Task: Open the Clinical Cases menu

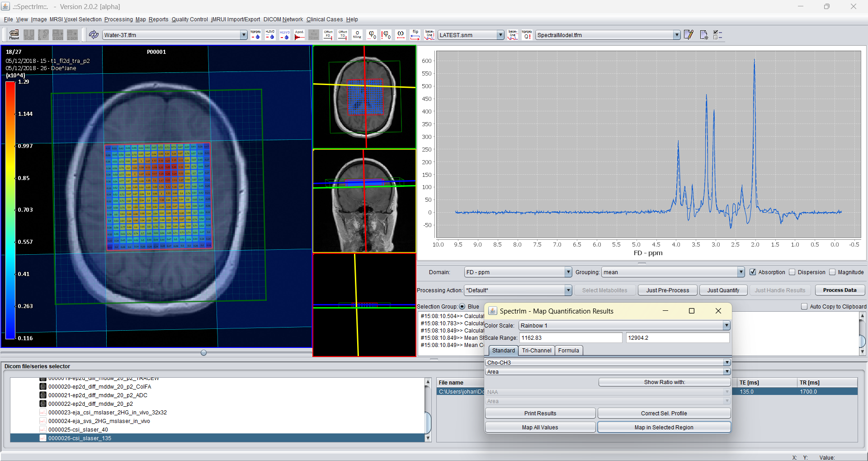Action: click(325, 19)
